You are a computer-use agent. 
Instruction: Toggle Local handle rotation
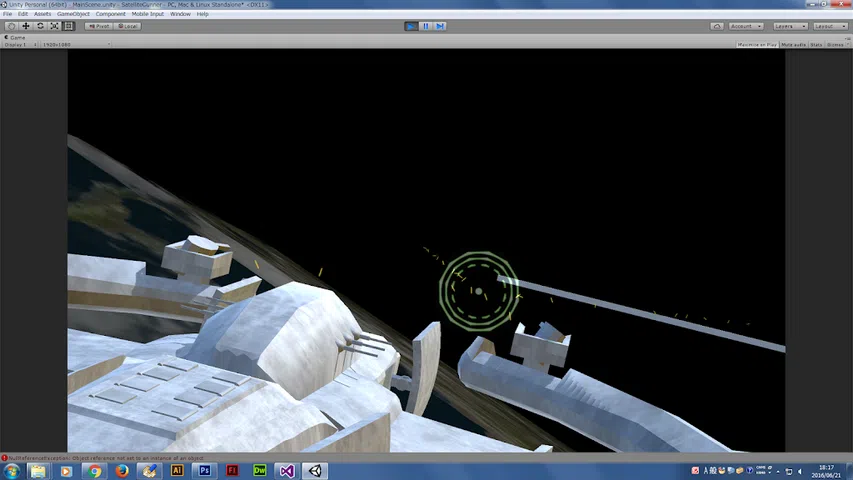[x=128, y=26]
